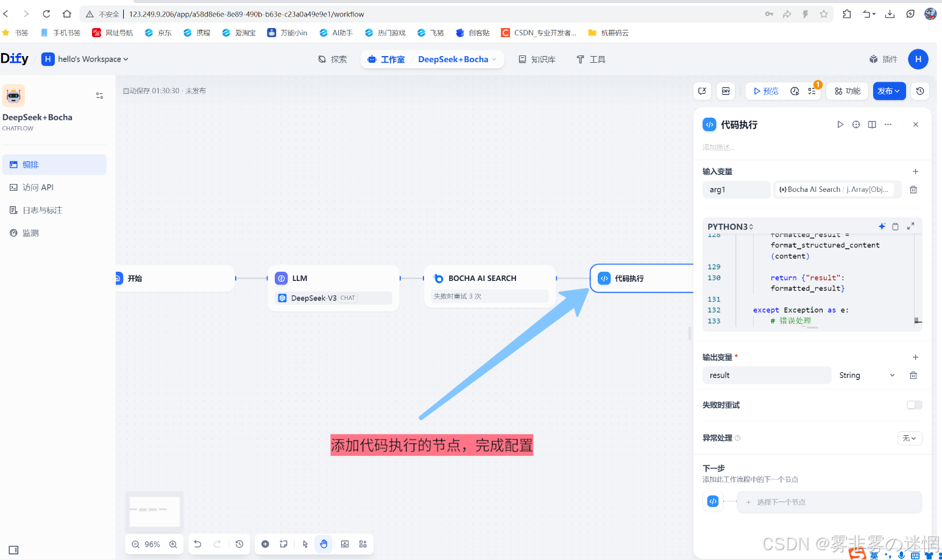
Task: Open the DeepSeek+Bocha app switcher dropdown
Action: pos(457,59)
